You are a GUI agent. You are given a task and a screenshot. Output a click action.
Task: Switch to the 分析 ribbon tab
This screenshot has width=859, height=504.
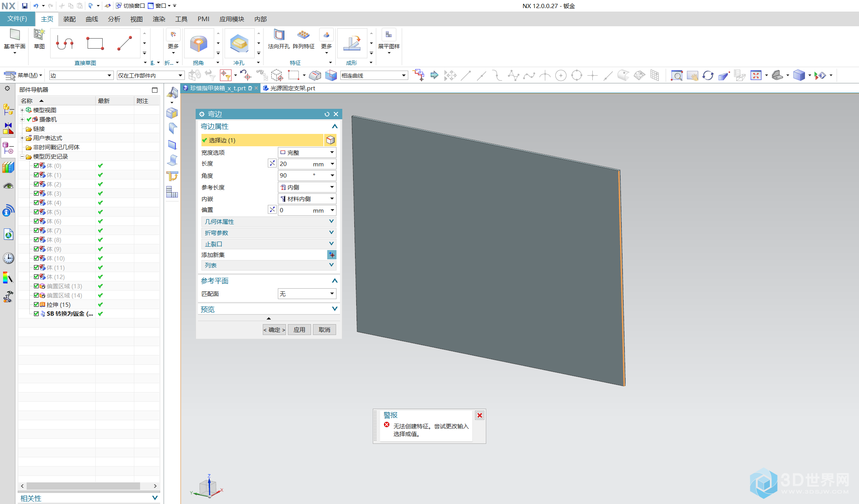coord(114,19)
